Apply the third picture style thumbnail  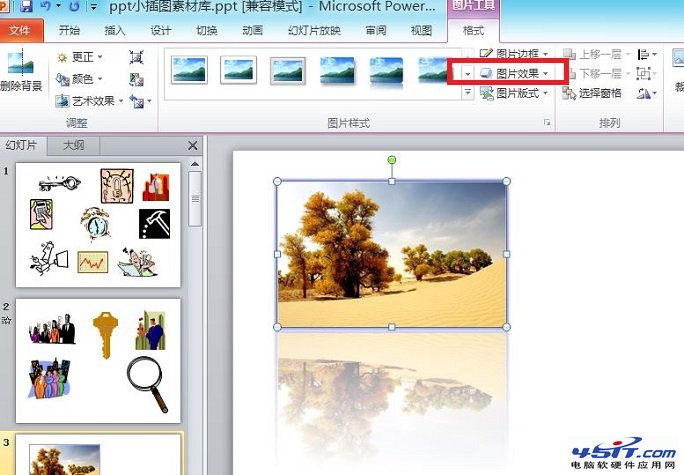[x=287, y=70]
